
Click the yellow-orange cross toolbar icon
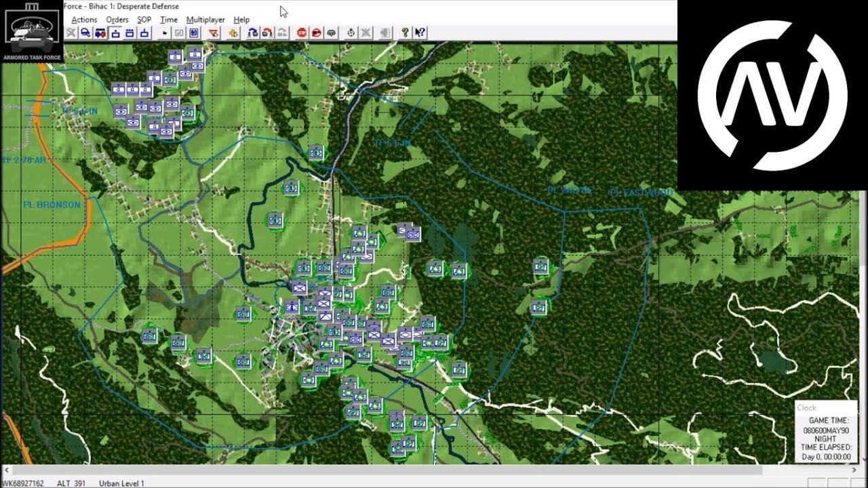click(x=233, y=33)
